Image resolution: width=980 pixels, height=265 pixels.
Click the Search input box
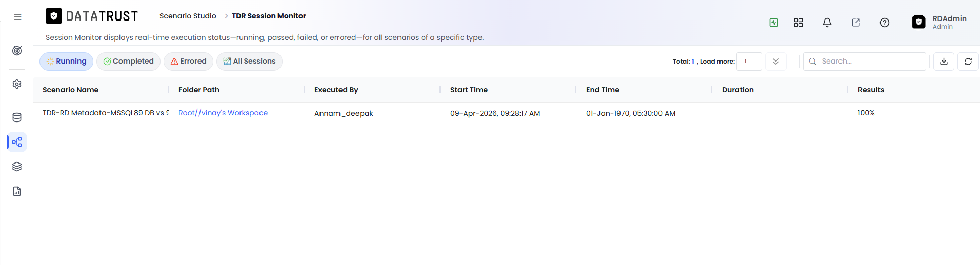click(x=865, y=62)
